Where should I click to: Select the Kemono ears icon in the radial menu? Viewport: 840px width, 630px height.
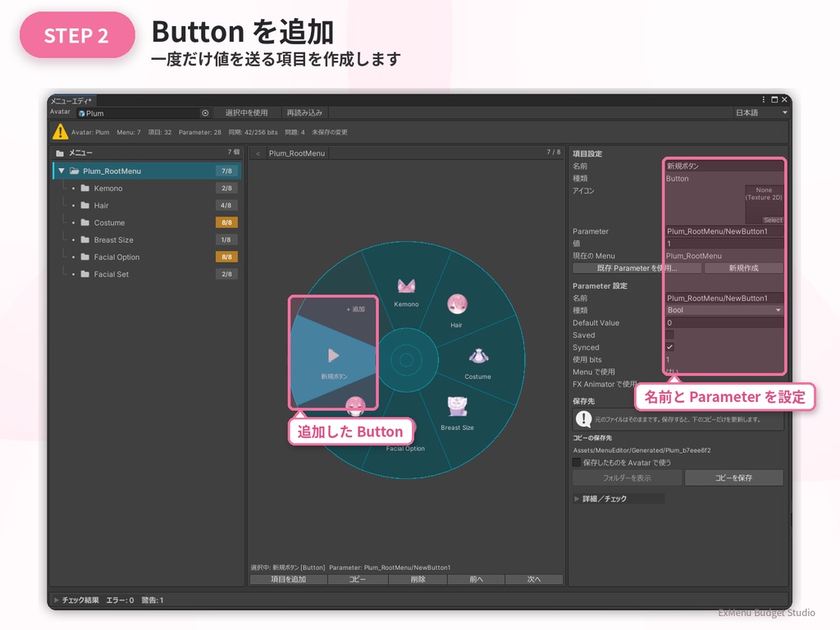[x=406, y=286]
